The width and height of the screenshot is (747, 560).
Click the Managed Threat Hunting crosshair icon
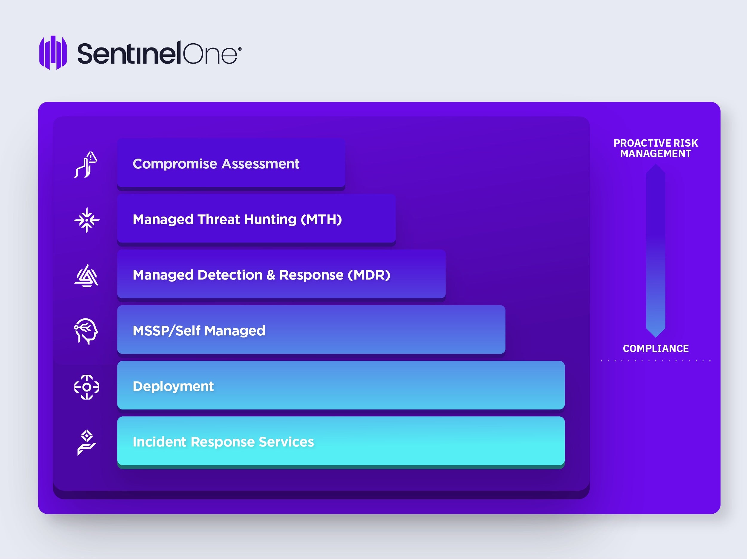pos(87,220)
